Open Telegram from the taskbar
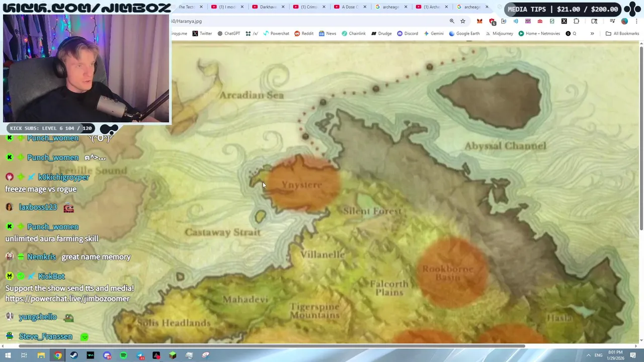This screenshot has height=362, width=644. tap(140, 355)
